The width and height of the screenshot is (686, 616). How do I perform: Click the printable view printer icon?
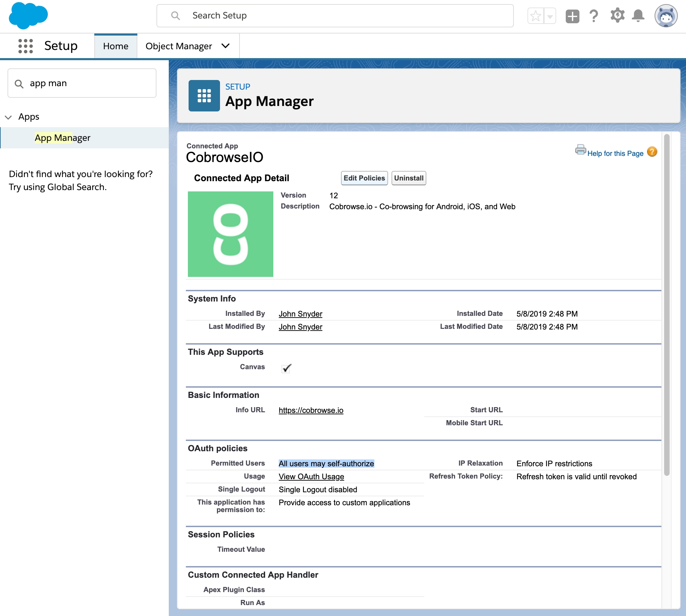pos(580,150)
